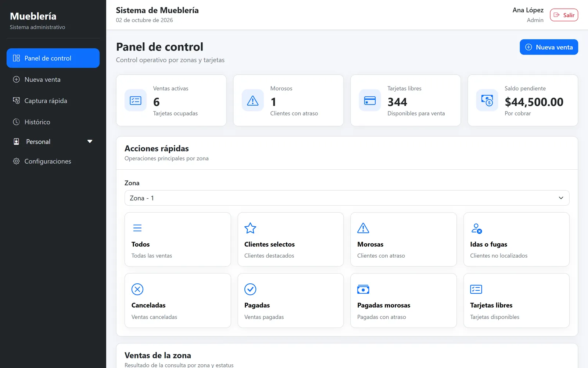588x368 pixels.
Task: Click the Canceladas X circle icon
Action: (137, 289)
